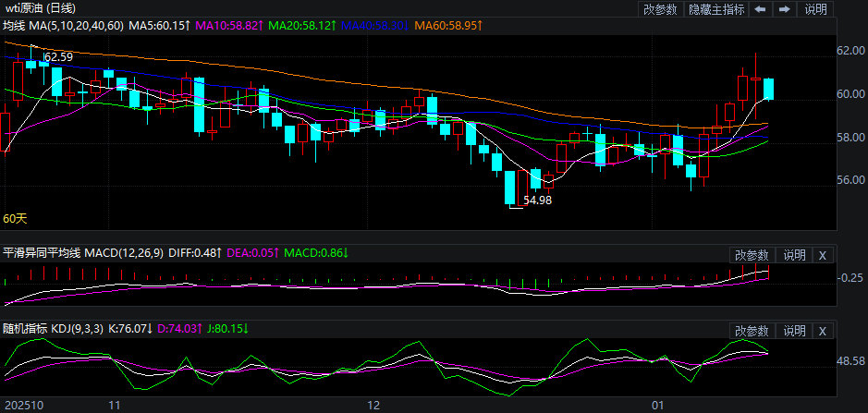Open 改参数 in the MACD panel
Image resolution: width=868 pixels, height=413 pixels.
[x=752, y=255]
